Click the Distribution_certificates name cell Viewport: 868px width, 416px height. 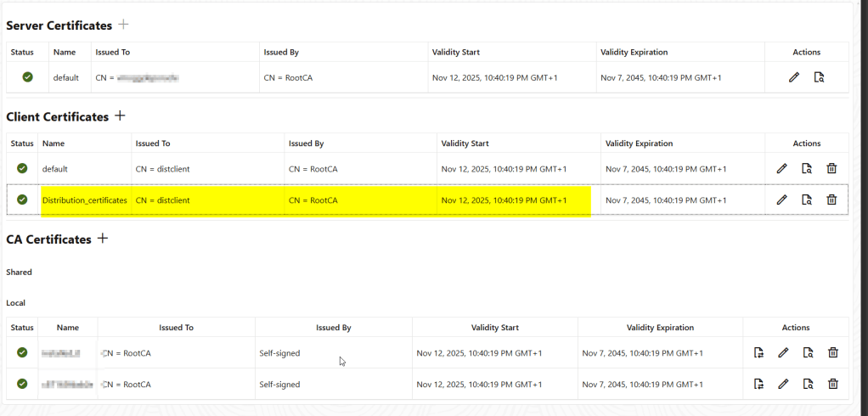(x=84, y=200)
